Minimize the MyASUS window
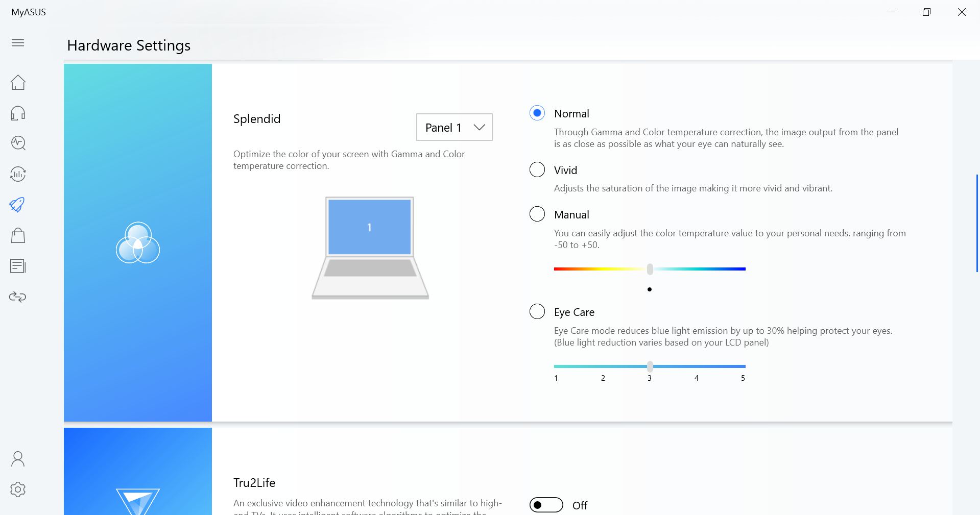 pyautogui.click(x=891, y=12)
